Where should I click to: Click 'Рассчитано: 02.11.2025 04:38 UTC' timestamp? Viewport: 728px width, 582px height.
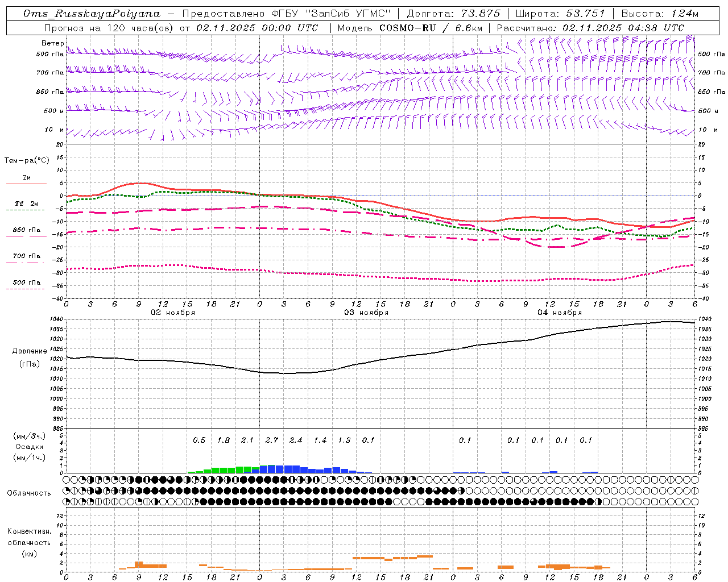tap(590, 28)
